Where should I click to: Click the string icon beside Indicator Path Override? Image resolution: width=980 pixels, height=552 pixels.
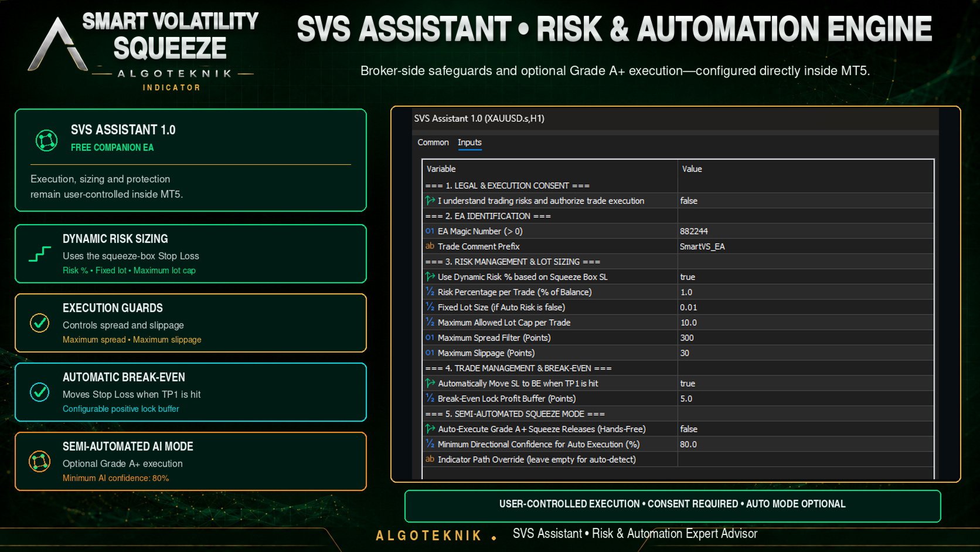[430, 460]
